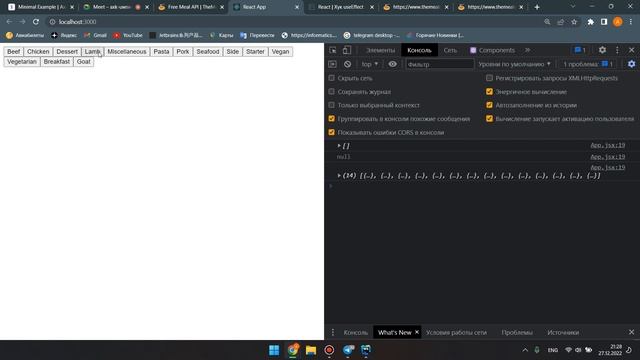
Task: Uncheck 'Вычисление запускает активацию пользователя'
Action: pos(489,119)
